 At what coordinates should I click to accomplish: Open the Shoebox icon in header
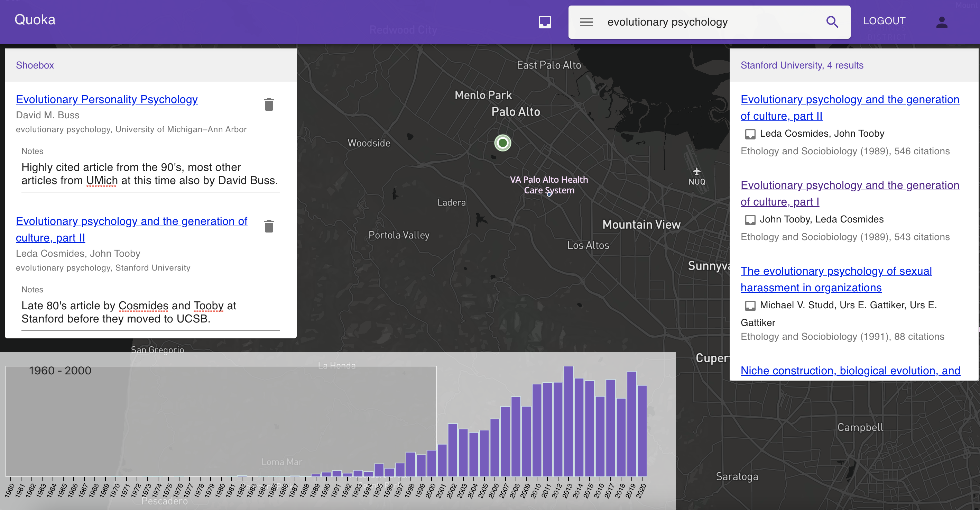pyautogui.click(x=545, y=22)
